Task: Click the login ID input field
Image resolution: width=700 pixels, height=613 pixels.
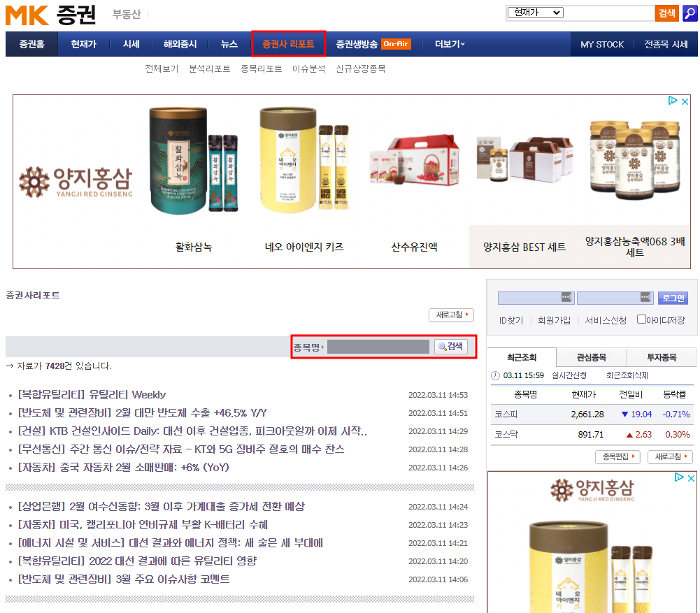Action: 536,298
